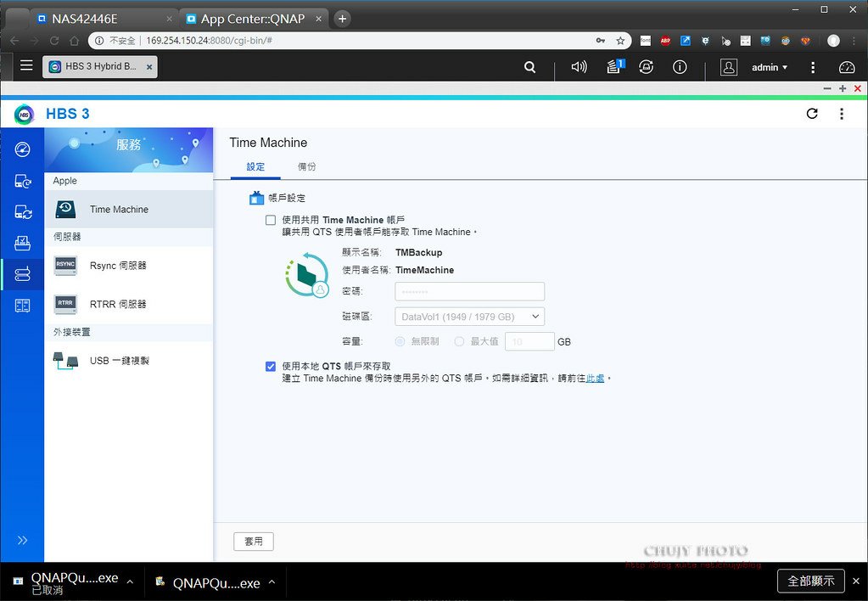Image resolution: width=868 pixels, height=601 pixels.
Task: Open background tasks icon with badge
Action: (x=615, y=66)
